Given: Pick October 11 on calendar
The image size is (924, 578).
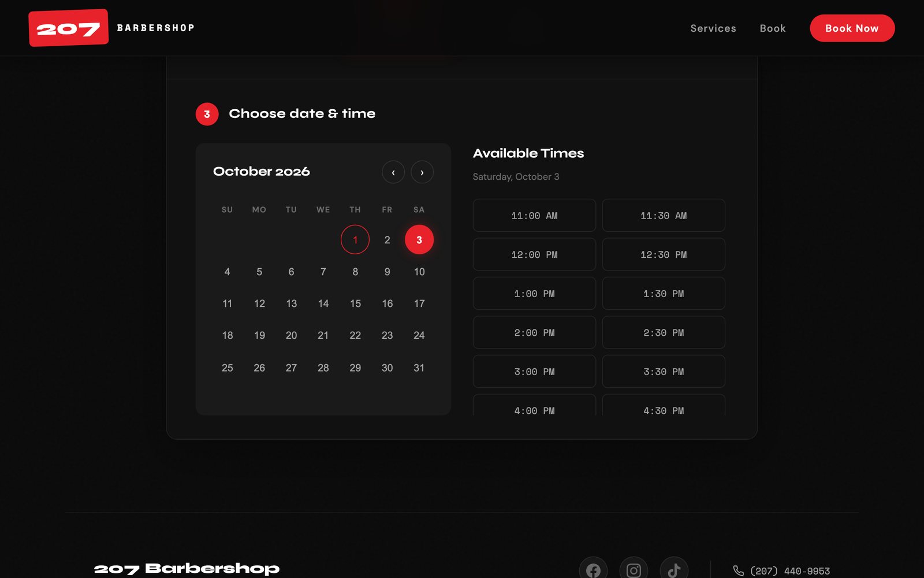Looking at the screenshot, I should point(227,303).
